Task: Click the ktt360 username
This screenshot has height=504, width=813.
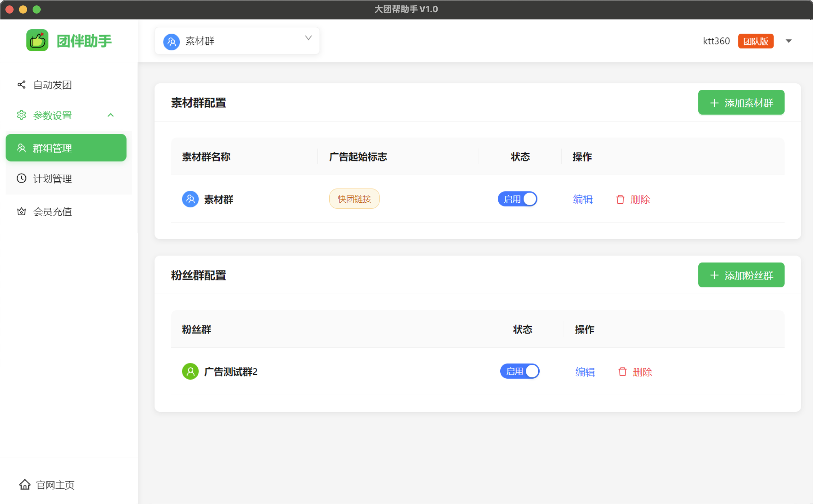Action: [x=716, y=41]
